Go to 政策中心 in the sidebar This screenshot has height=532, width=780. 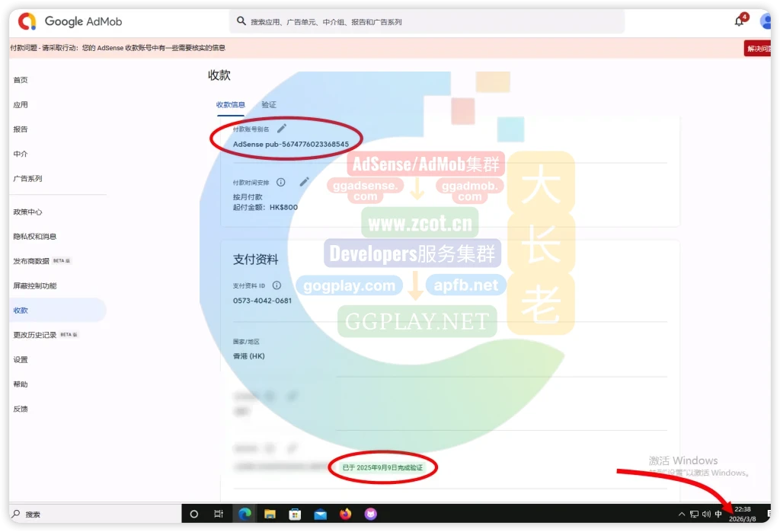[x=27, y=212]
